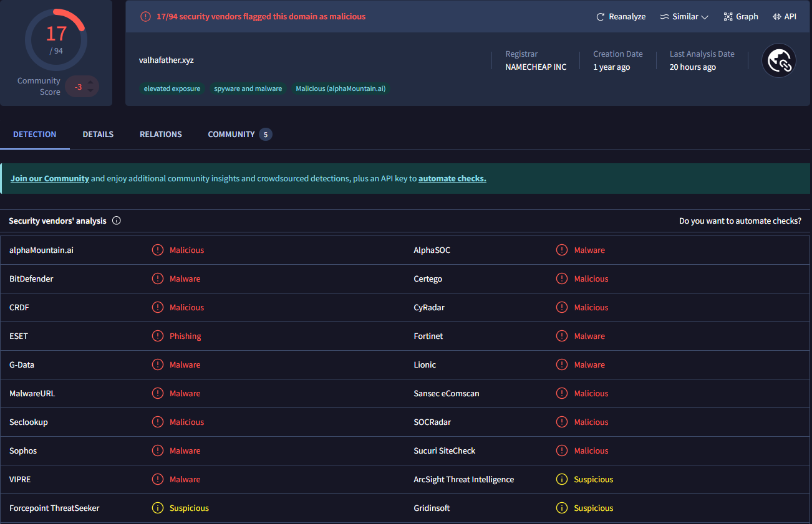Viewport: 812px width, 524px height.
Task: Click the VIPRE malware alert icon
Action: (x=158, y=479)
